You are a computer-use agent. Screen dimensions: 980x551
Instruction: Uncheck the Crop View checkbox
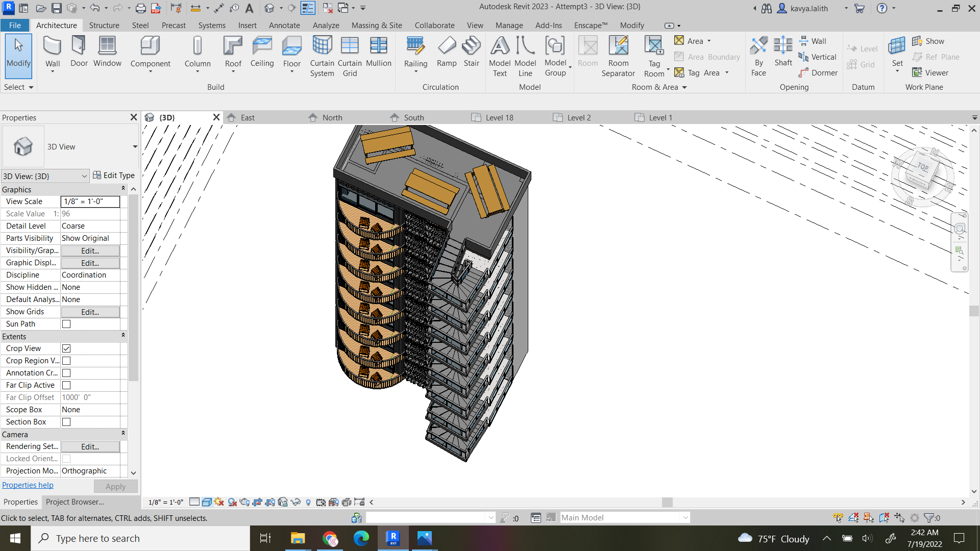66,348
